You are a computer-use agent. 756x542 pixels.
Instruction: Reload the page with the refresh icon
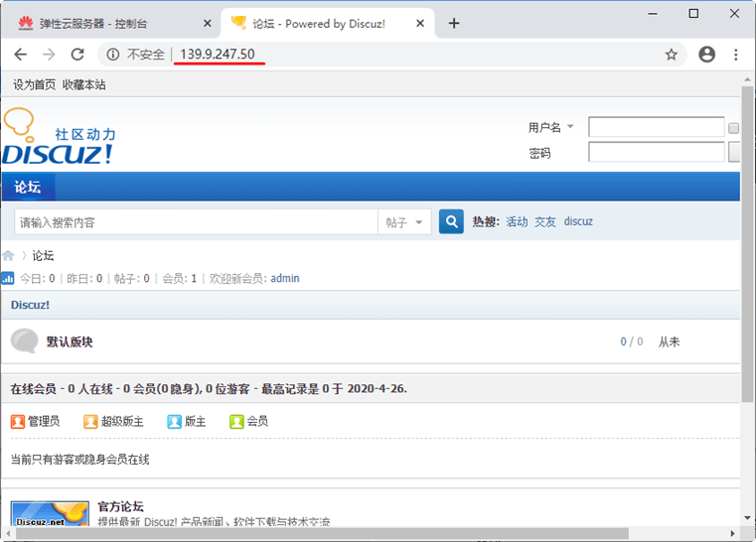pos(77,55)
